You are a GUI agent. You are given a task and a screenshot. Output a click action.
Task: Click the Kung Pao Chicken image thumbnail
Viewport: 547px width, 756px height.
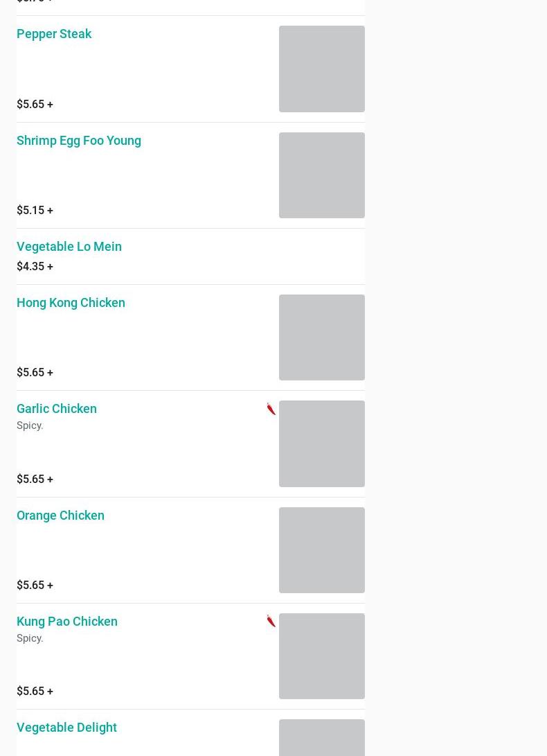(x=321, y=656)
